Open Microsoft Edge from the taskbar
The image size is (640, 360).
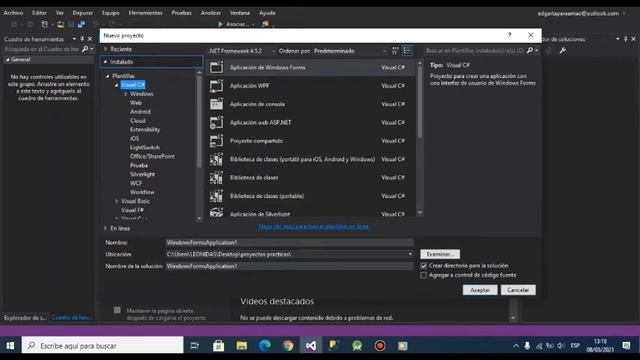[265, 346]
